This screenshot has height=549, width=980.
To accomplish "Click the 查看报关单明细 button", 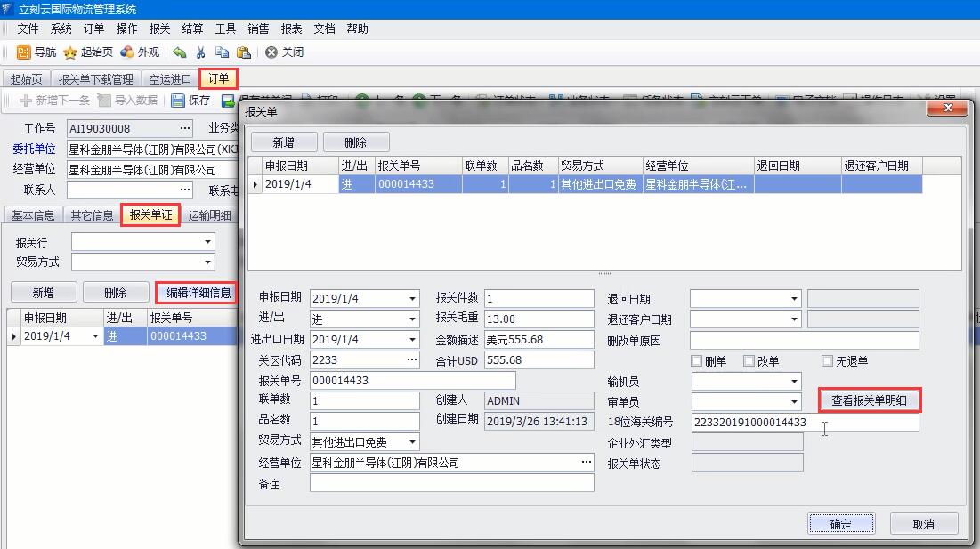I will click(x=868, y=400).
